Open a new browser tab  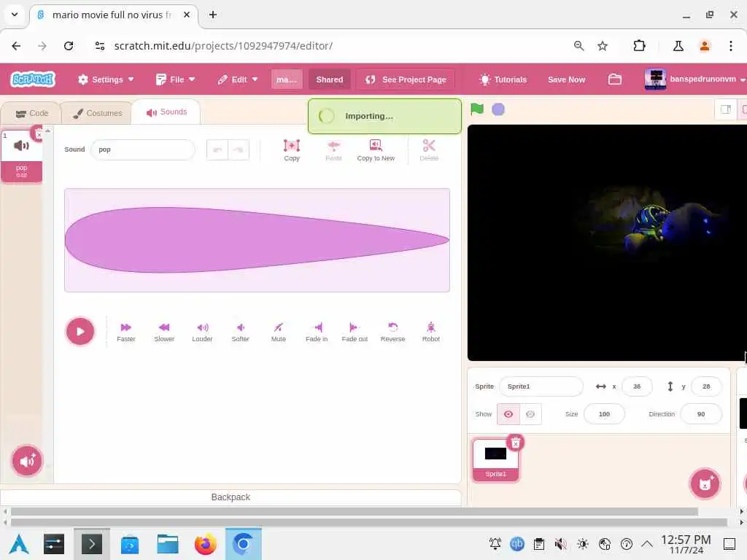pos(213,15)
